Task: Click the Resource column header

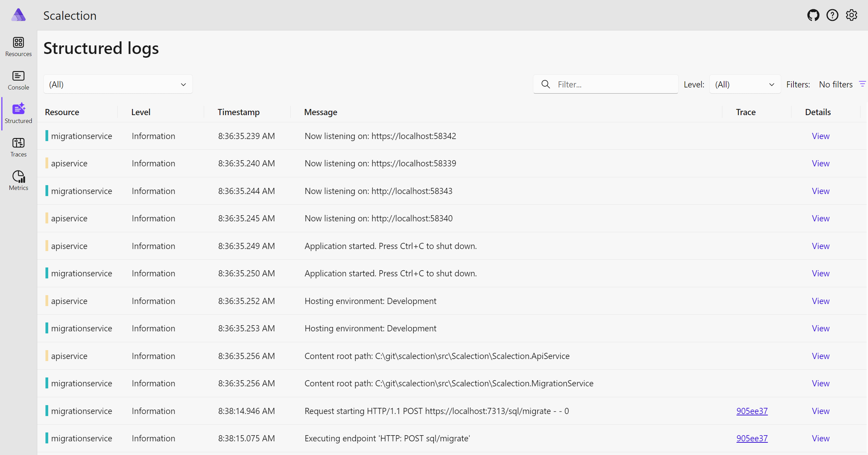Action: (62, 112)
